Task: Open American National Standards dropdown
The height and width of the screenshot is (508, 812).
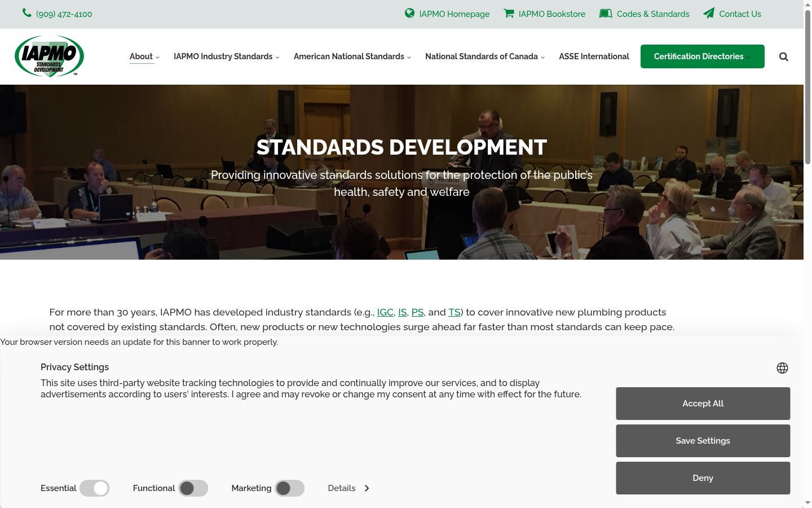Action: click(x=352, y=56)
